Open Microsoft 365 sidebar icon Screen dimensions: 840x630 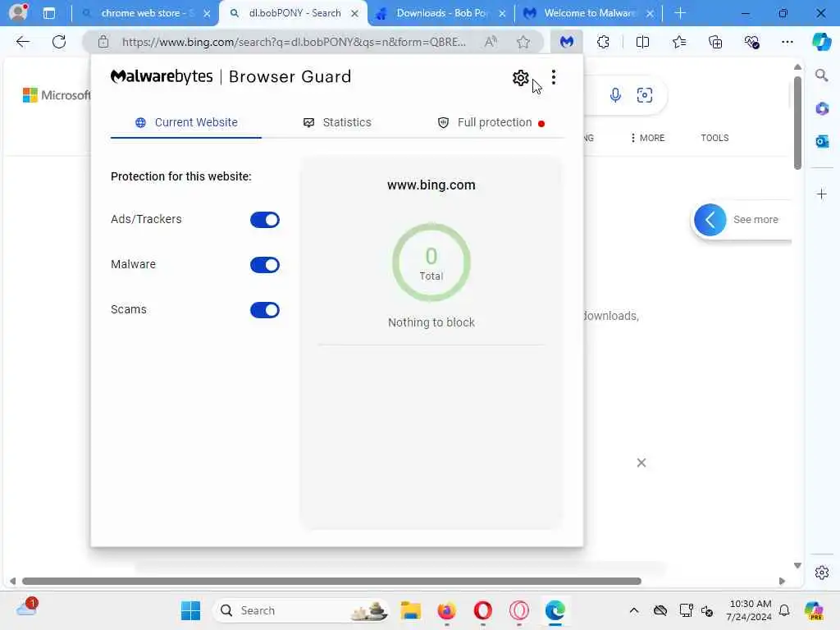click(822, 109)
